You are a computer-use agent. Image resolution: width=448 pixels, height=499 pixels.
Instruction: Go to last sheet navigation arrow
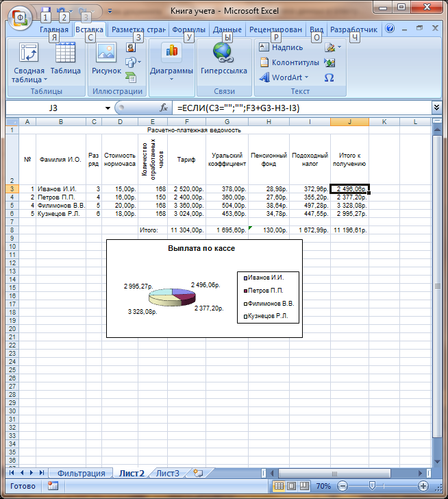click(42, 472)
